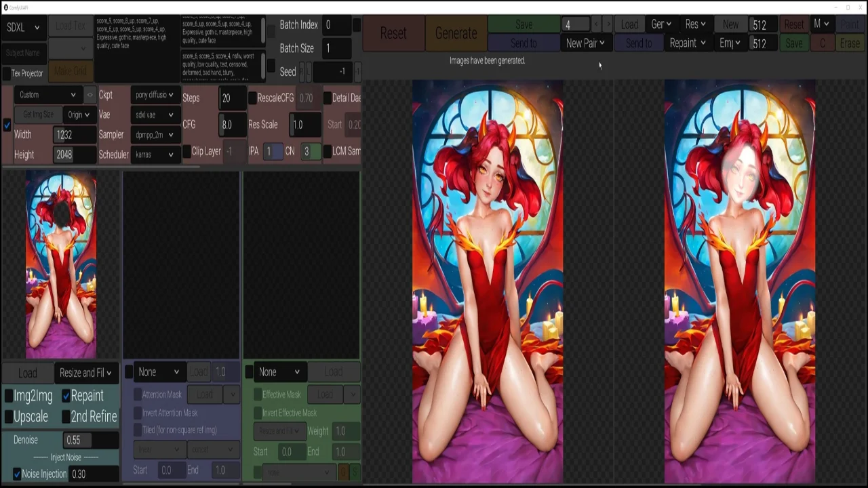Open the SDXL model type dropdown
This screenshot has height=488, width=868.
[x=23, y=28]
